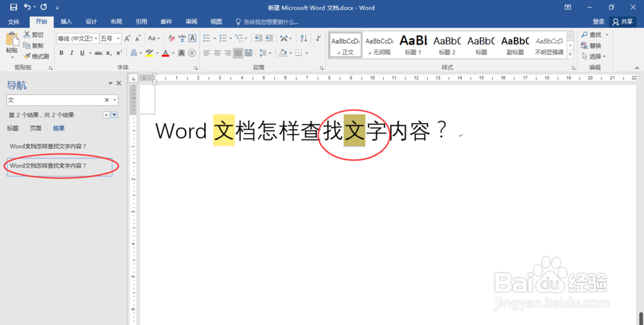Close the navigation pane
This screenshot has width=644, height=325.
(118, 84)
